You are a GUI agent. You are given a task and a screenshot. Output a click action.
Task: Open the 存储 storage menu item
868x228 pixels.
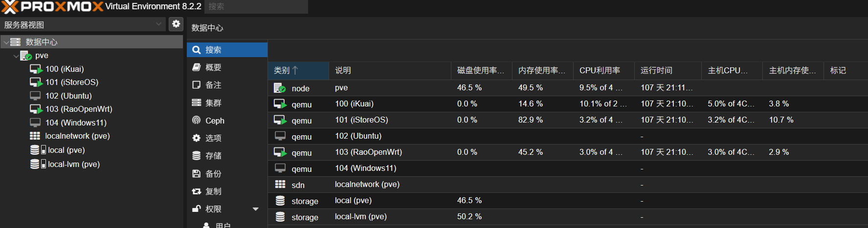(213, 156)
